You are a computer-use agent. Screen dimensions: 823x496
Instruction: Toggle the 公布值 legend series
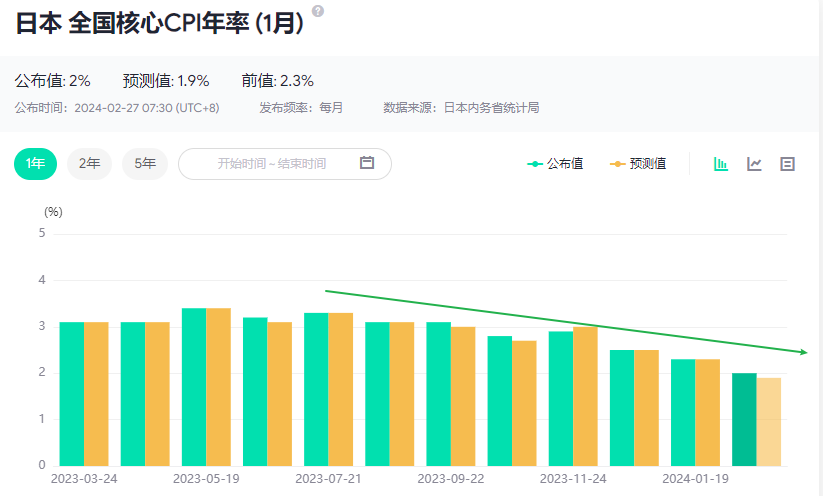(557, 164)
